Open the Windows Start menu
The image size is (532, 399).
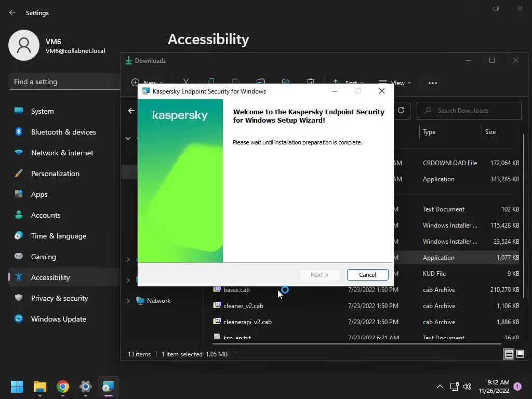(17, 387)
